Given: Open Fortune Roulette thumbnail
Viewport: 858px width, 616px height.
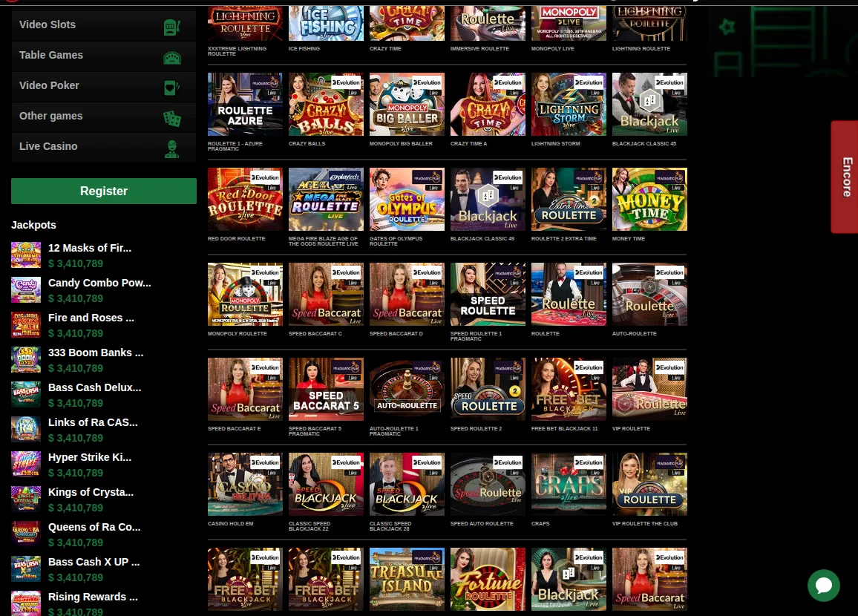Looking at the screenshot, I should 488,580.
